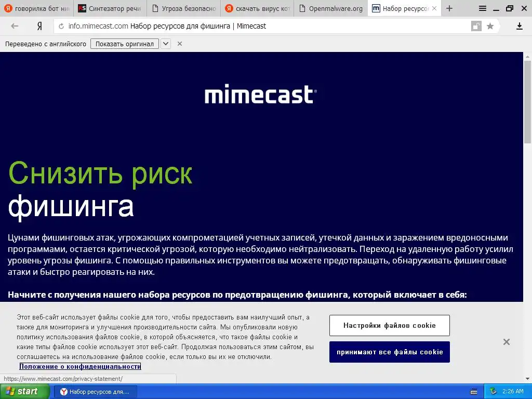The height and width of the screenshot is (399, 532).
Task: Click the system tray network icon
Action: click(494, 392)
